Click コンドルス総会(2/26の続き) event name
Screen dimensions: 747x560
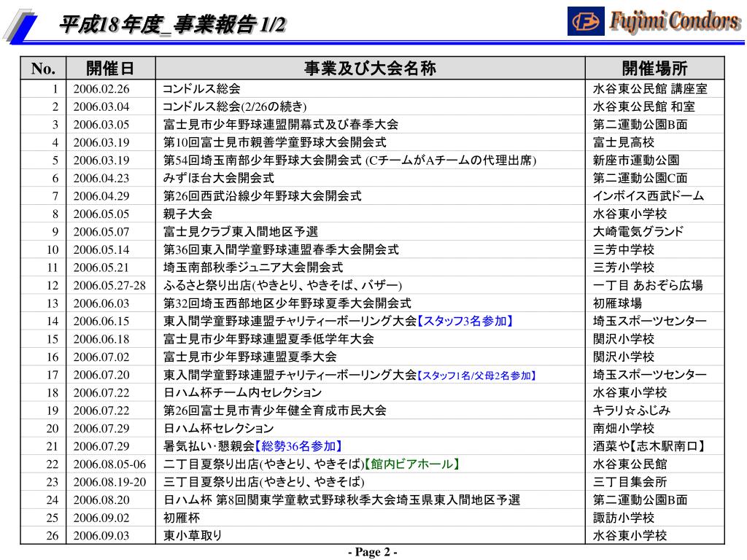[x=235, y=106]
